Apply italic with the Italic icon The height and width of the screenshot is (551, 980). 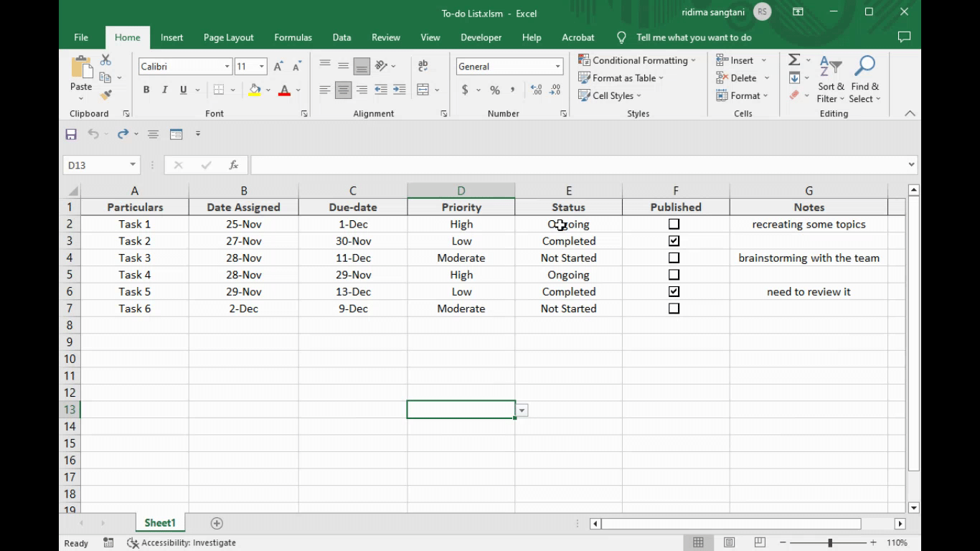click(x=164, y=90)
